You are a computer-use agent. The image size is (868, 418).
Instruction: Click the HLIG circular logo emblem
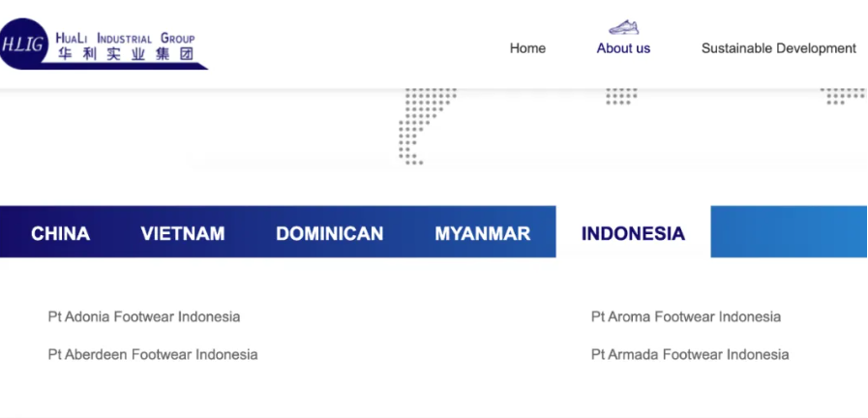tap(21, 45)
